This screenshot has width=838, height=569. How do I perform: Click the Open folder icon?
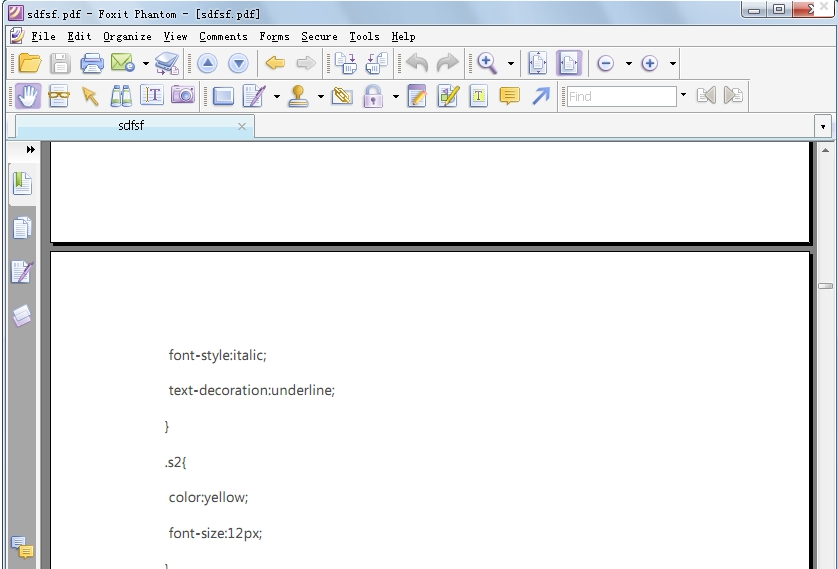pos(30,64)
